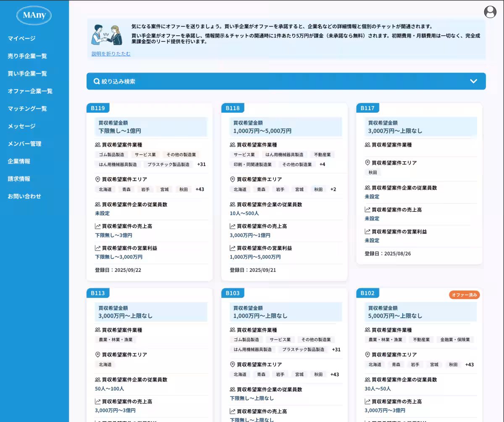Click B102 area location pin icon
The image size is (504, 422).
click(367, 355)
